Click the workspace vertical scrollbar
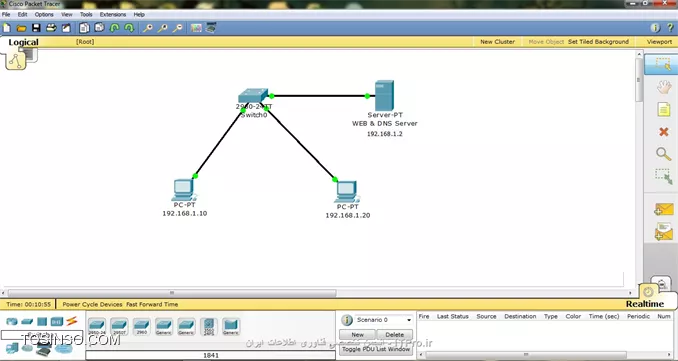 click(639, 80)
